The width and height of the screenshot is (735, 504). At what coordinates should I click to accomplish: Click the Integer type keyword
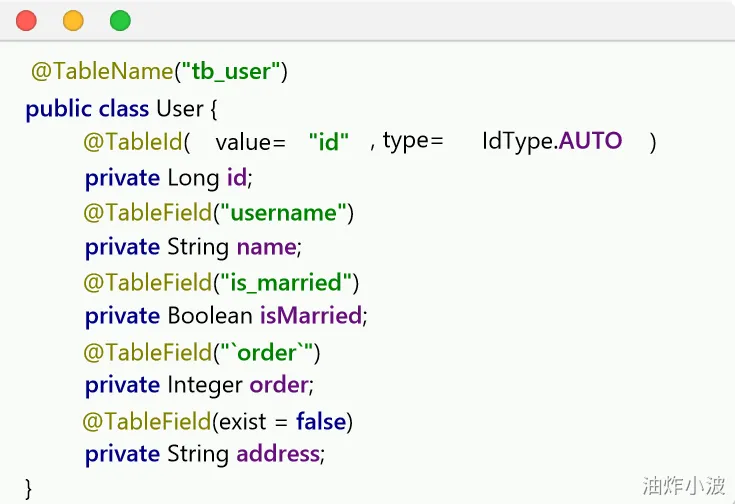[205, 385]
